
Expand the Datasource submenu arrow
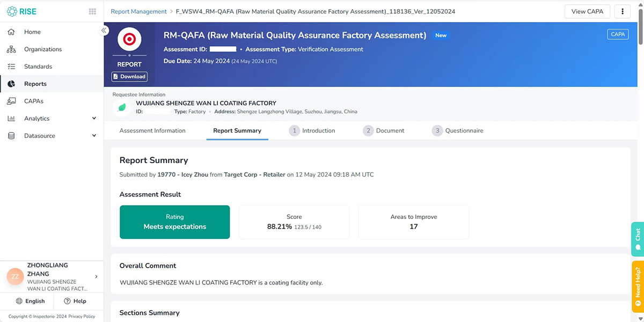click(94, 136)
